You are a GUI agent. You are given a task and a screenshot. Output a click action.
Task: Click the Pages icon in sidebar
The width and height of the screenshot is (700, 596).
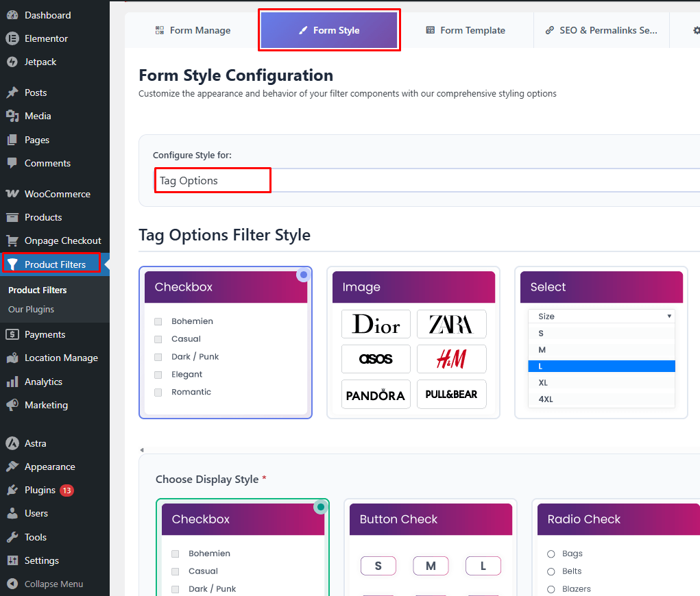click(12, 140)
